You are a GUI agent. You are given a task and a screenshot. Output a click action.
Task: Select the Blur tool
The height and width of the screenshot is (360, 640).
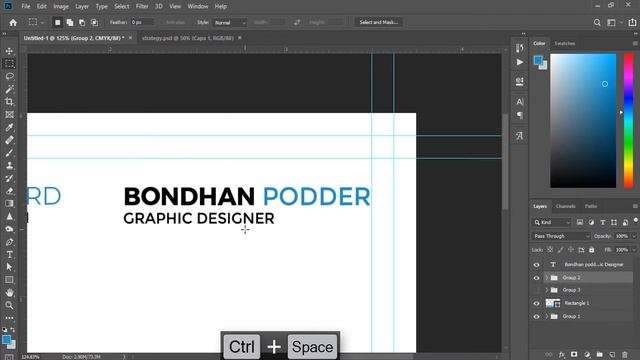coord(9,216)
